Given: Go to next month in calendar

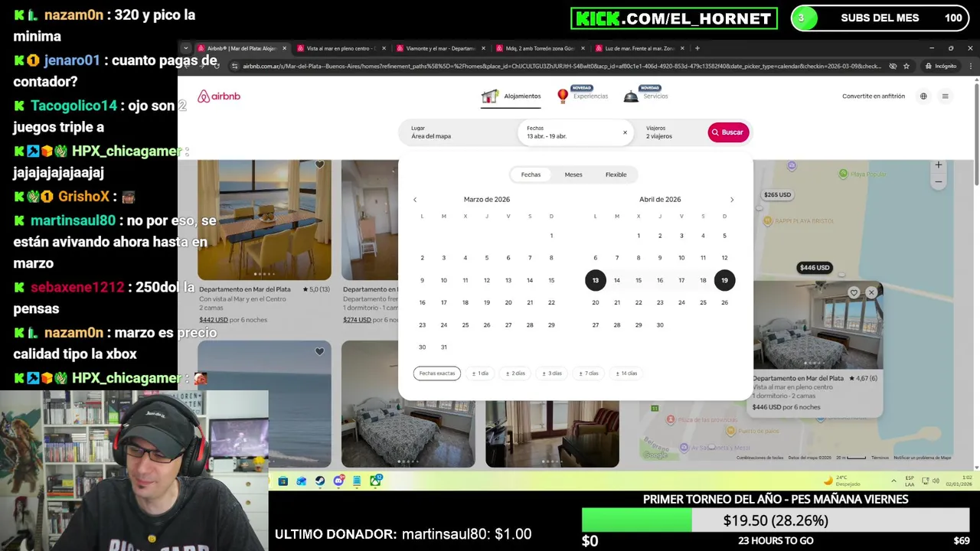Looking at the screenshot, I should [732, 200].
